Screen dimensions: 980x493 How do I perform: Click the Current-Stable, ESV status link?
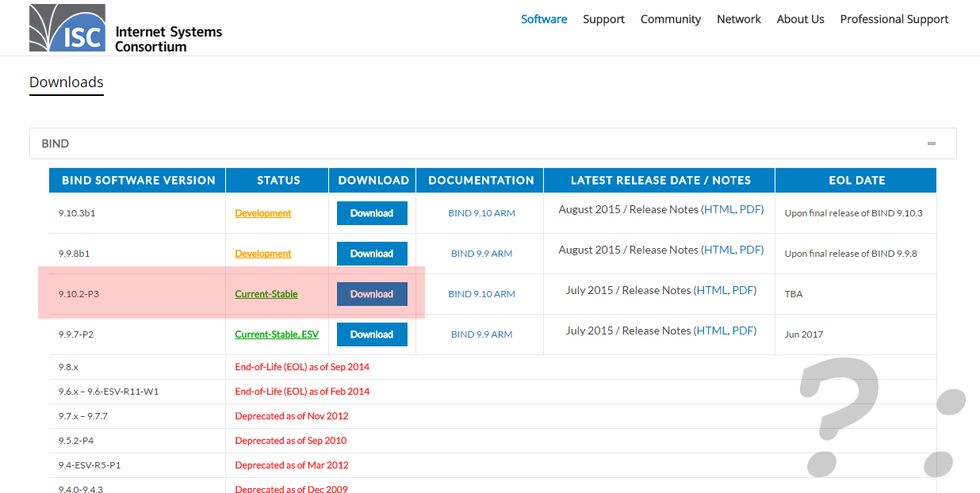point(276,334)
